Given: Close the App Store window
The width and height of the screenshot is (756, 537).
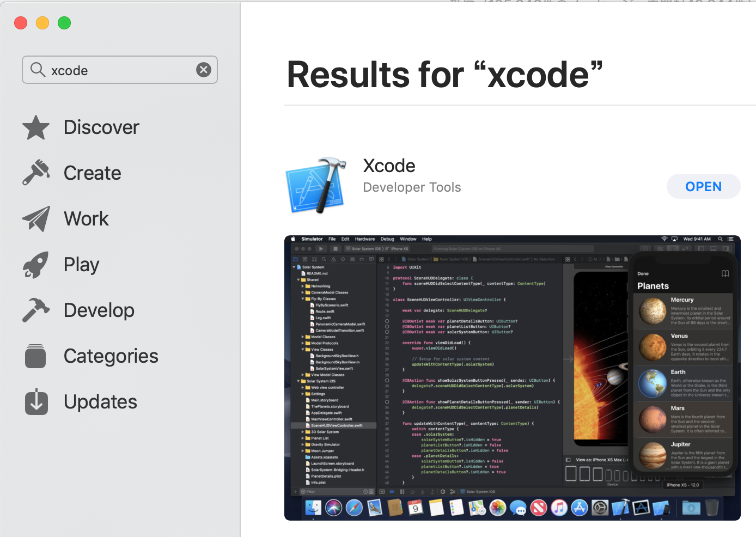Looking at the screenshot, I should [21, 23].
